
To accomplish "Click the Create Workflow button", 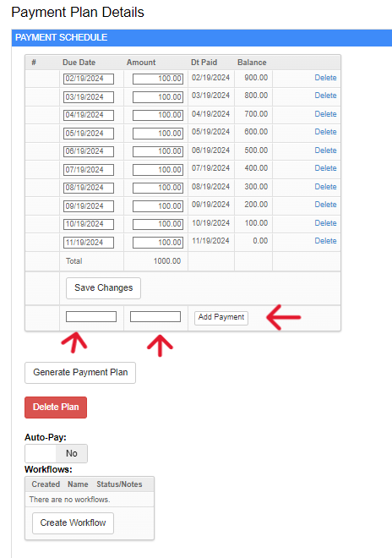I will coord(73,523).
